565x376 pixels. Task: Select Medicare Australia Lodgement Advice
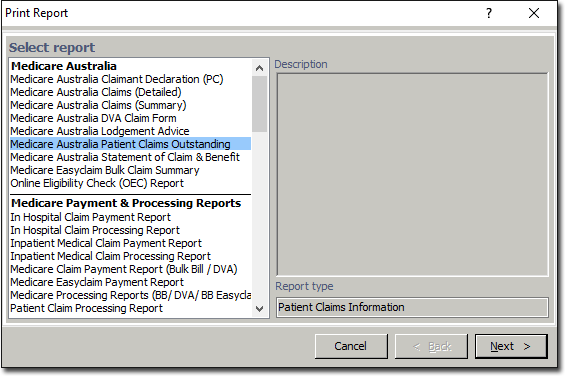coord(130,131)
